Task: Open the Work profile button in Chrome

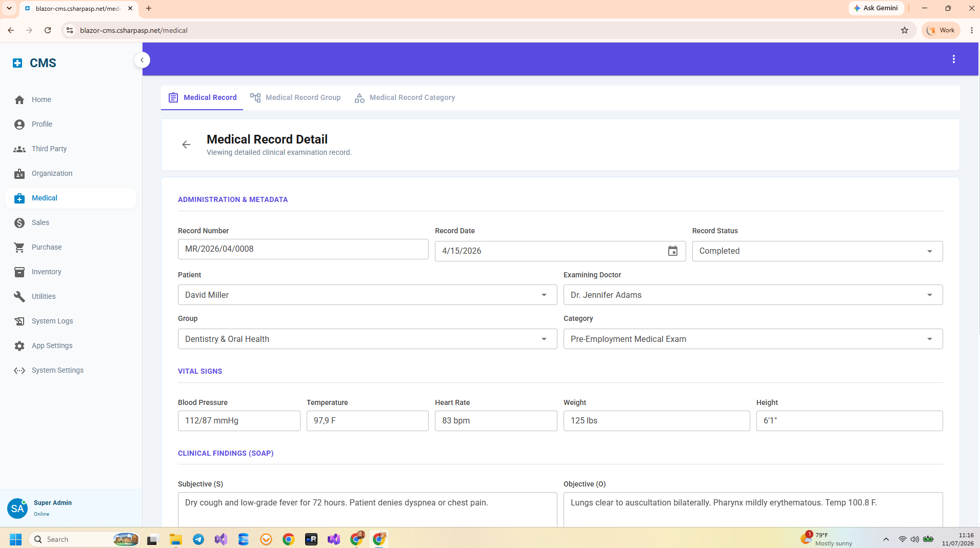Action: tap(941, 30)
